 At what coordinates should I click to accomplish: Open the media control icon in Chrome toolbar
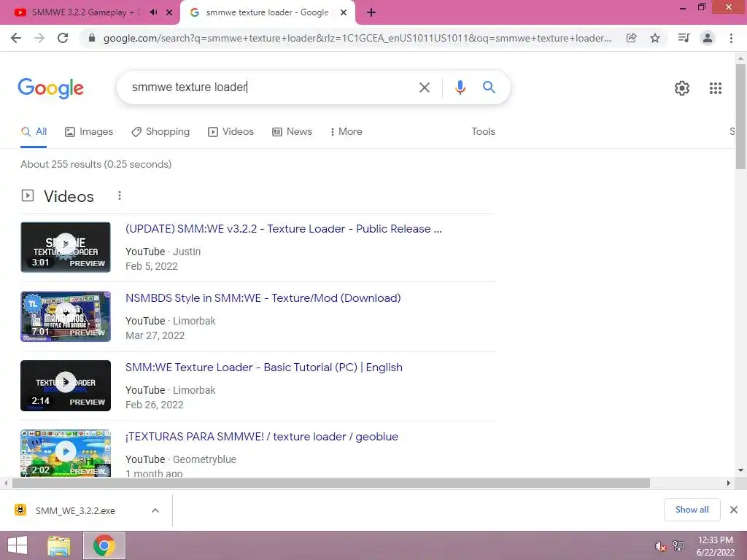point(684,38)
